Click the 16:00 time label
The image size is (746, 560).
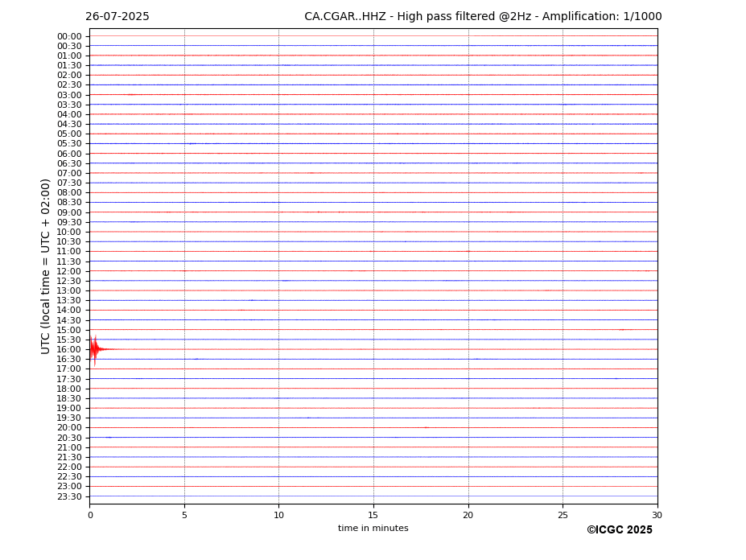[69, 350]
